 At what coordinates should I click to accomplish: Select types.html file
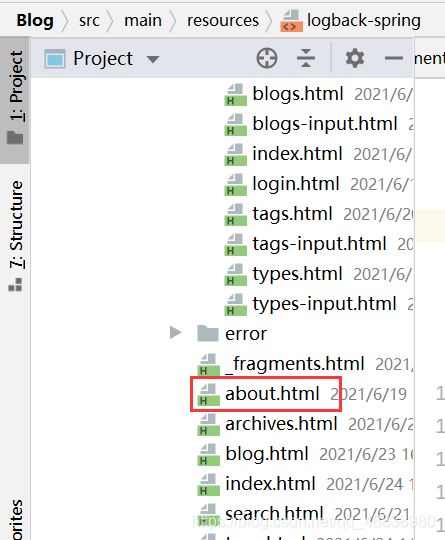point(297,273)
